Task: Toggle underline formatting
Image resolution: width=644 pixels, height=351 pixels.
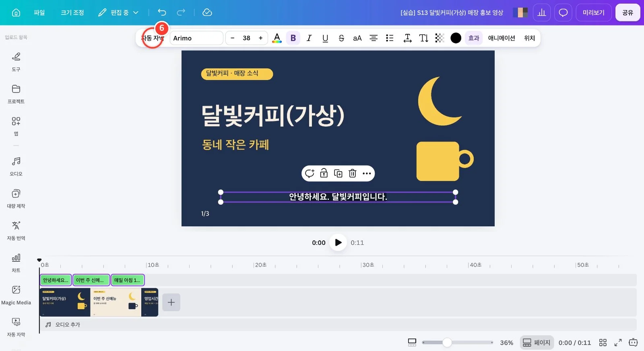Action: 325,38
